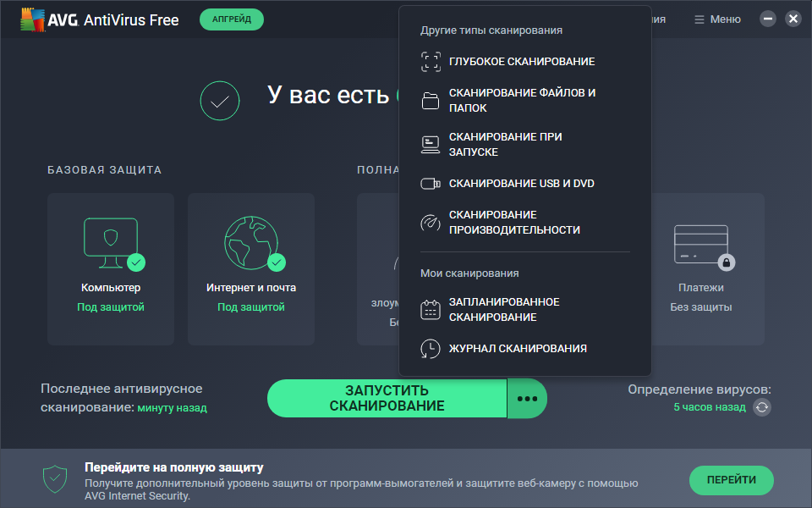Select ГЛУБОКОЕ СКАНИРОВАНИЕ menu entry

pos(522,62)
